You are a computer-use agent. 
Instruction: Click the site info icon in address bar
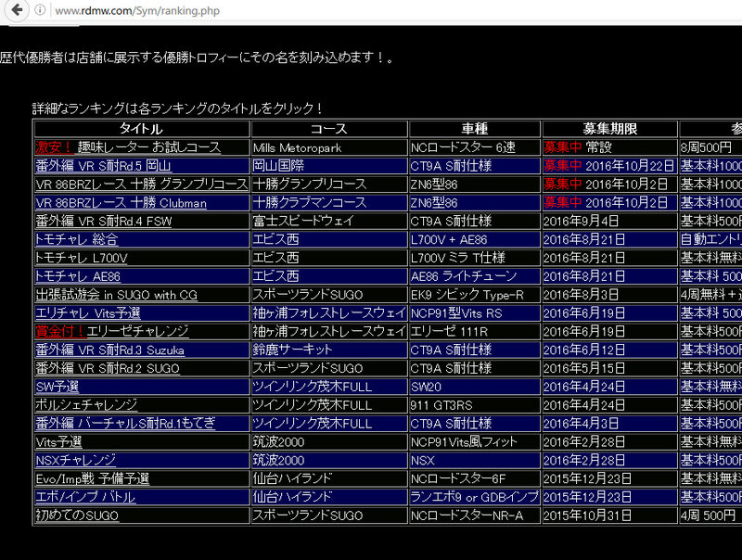[x=42, y=10]
